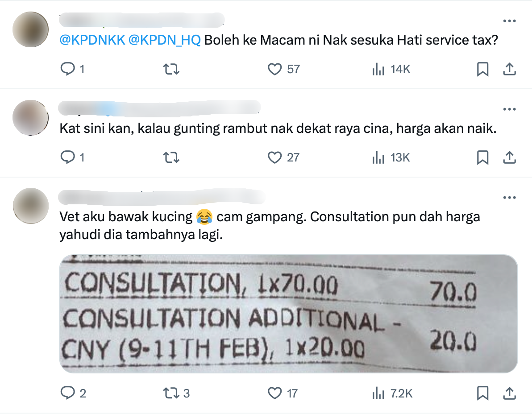Open more options for the first tweet
532x414 pixels.
[509, 21]
